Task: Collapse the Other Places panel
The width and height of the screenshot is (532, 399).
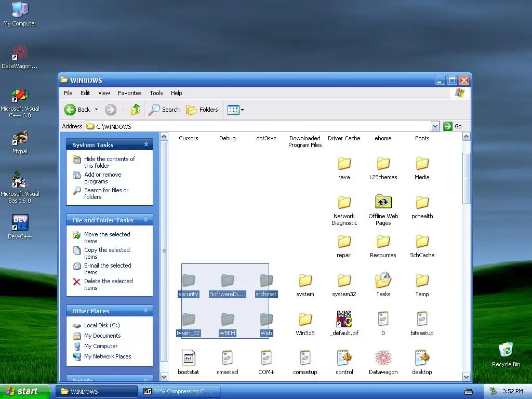Action: pyautogui.click(x=146, y=311)
